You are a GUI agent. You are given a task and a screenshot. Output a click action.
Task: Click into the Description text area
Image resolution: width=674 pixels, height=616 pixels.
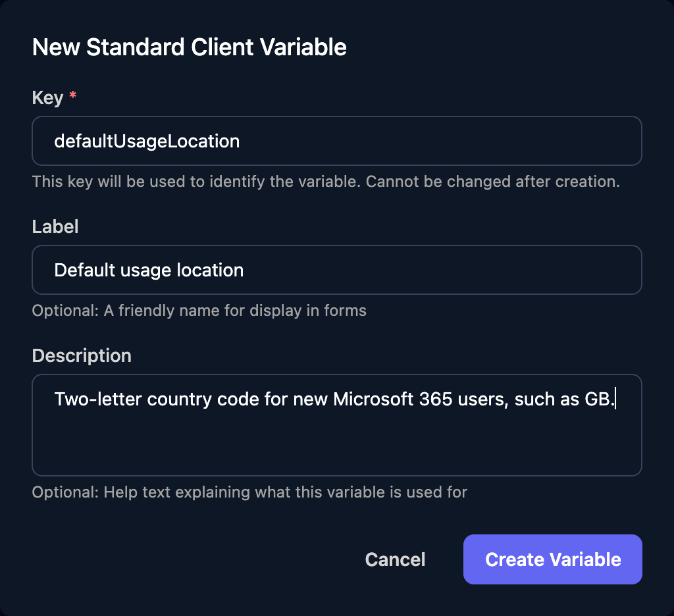click(x=337, y=425)
